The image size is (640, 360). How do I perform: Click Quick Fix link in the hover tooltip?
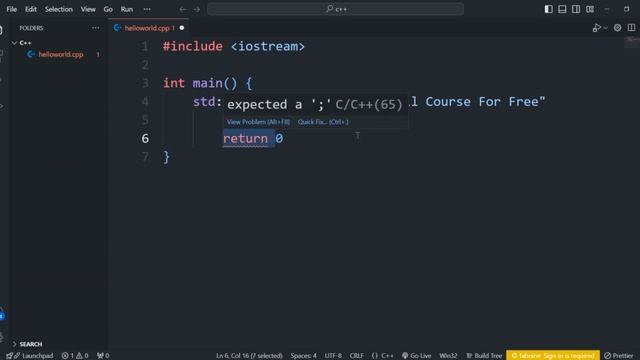323,122
